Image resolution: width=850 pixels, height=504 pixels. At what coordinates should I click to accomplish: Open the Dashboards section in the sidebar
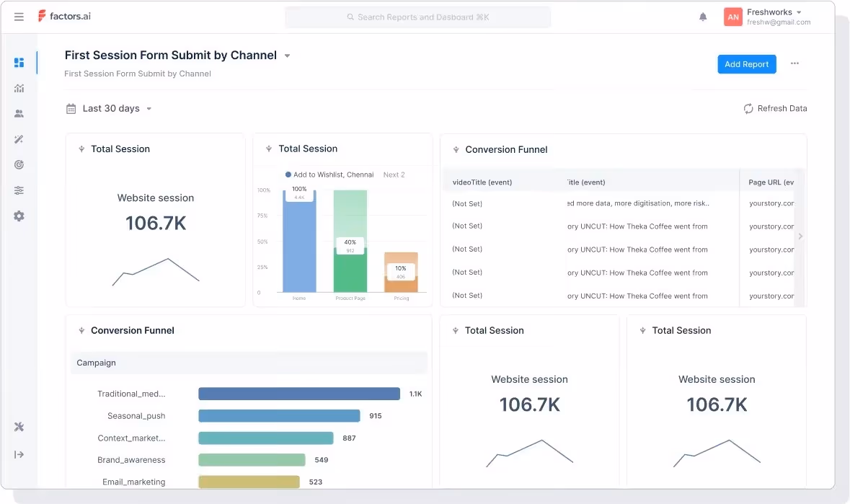[19, 62]
